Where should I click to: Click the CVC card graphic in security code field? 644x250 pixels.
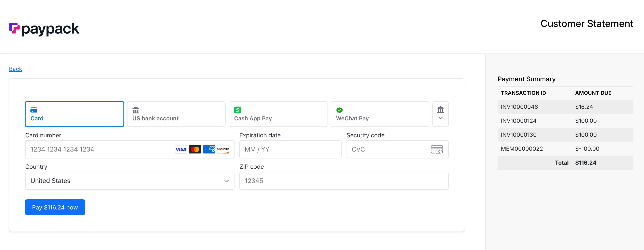[437, 149]
